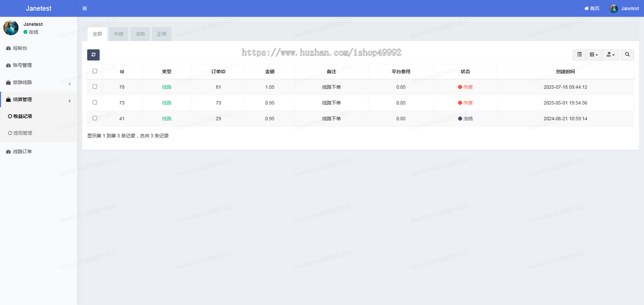644x305 pixels.
Task: Click the 备注 column header
Action: pos(331,71)
